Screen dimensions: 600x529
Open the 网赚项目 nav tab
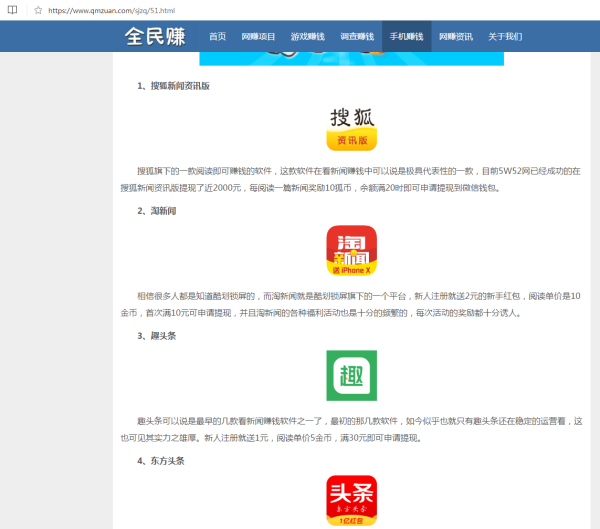(258, 36)
